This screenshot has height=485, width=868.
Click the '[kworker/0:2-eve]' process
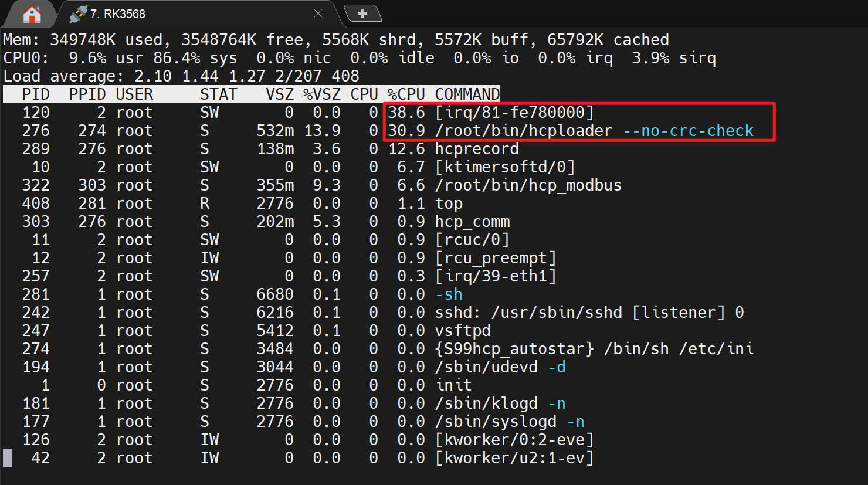tap(514, 440)
